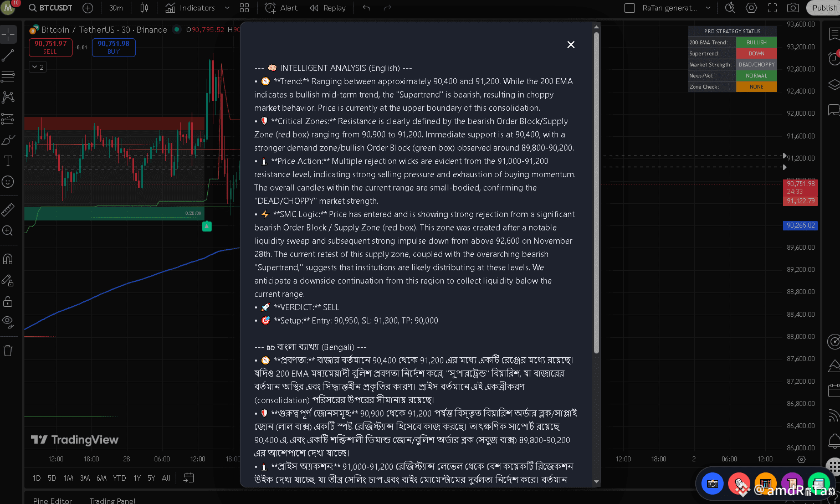Toggle lock all drawings
Screen dimensions: 840x504
[8, 301]
